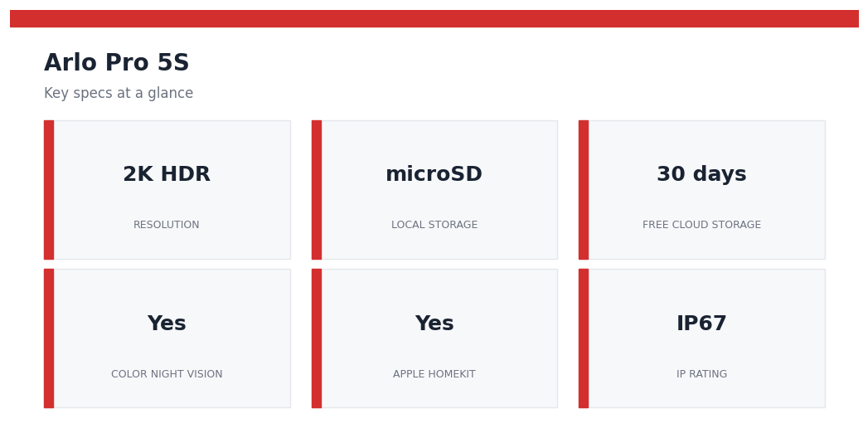Click red accent stripe on IP67 card
The image size is (868, 443).
click(x=584, y=338)
